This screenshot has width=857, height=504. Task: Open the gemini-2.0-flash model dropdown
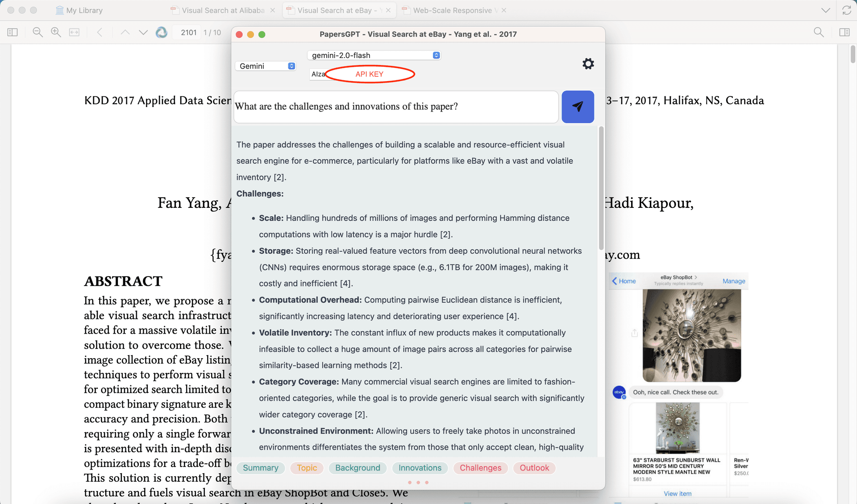374,55
